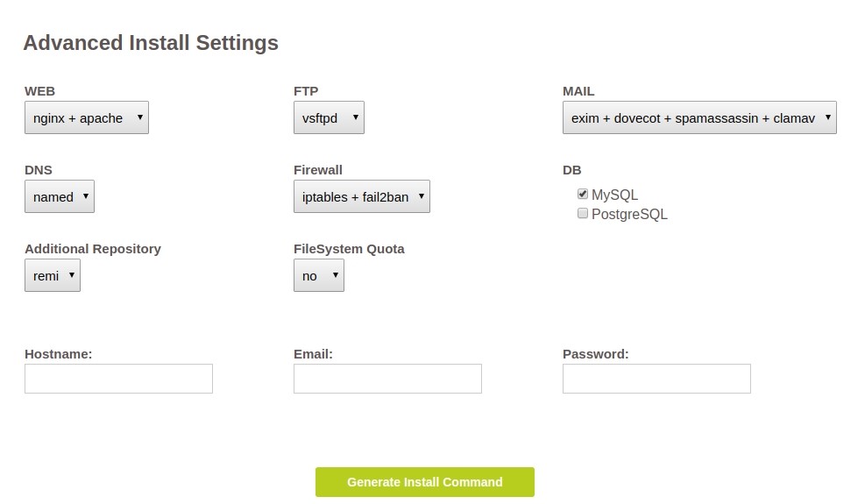Uncheck the MySQL database checkbox
865x504 pixels.
583,195
